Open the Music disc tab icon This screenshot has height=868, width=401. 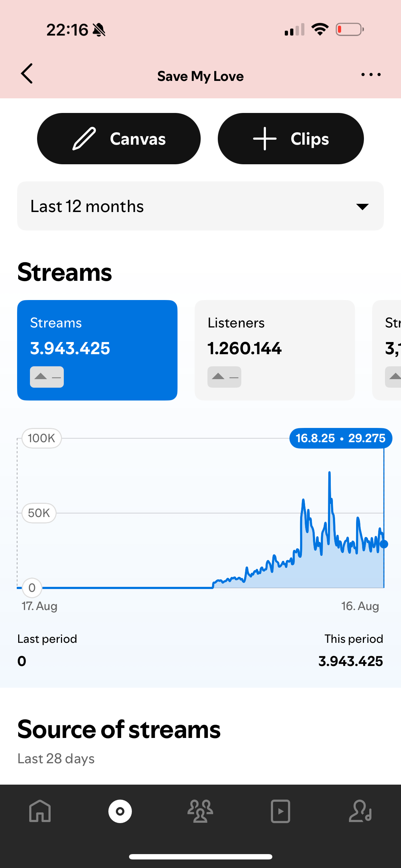pyautogui.click(x=120, y=811)
